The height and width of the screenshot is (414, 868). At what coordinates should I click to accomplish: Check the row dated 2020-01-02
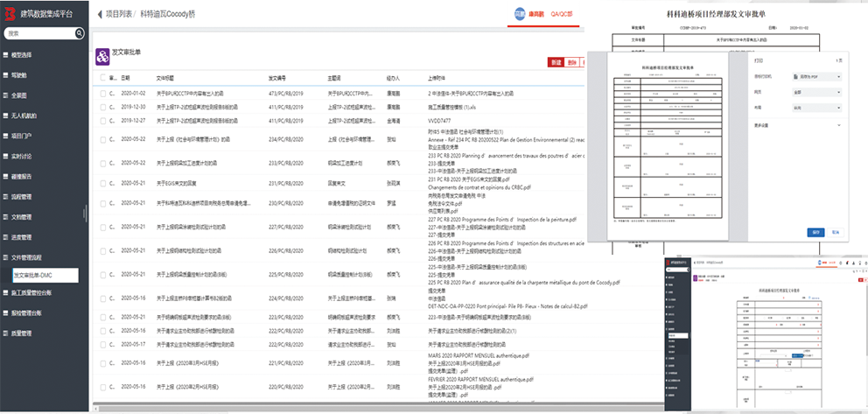pos(102,92)
